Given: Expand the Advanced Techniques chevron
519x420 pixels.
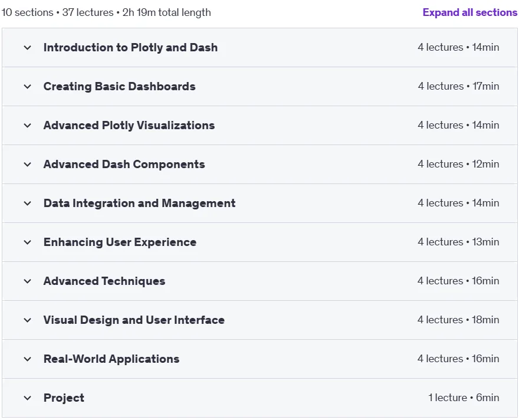Looking at the screenshot, I should (28, 281).
